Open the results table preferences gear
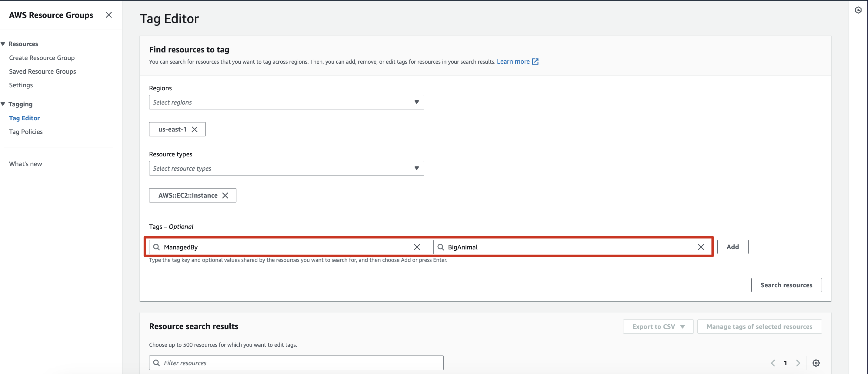The height and width of the screenshot is (374, 868). click(816, 363)
